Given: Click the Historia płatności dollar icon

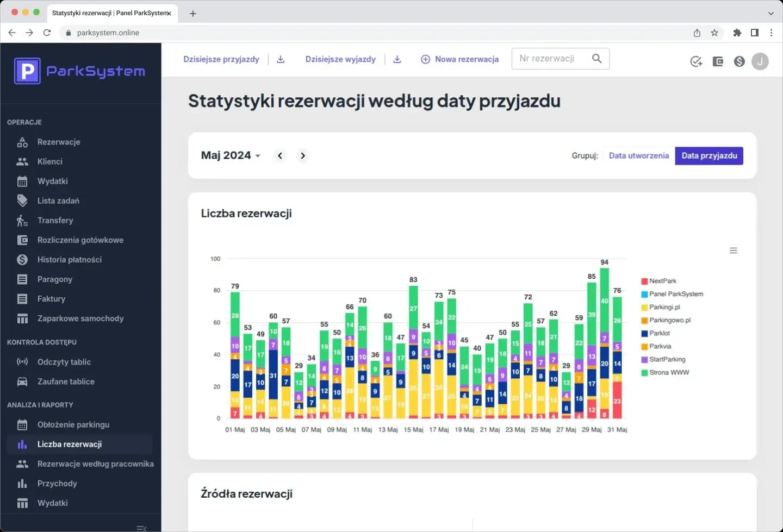Looking at the screenshot, I should pos(22,260).
